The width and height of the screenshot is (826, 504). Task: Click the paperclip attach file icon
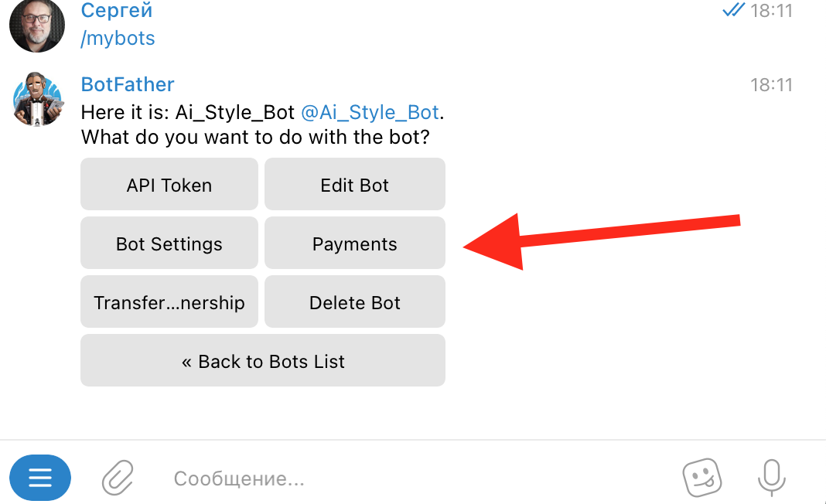point(118,478)
